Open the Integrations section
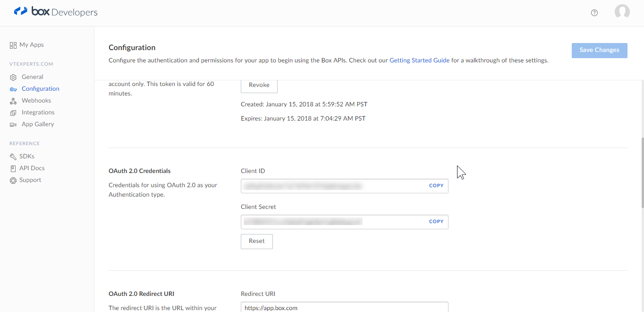Viewport: 644px width, 312px height. [38, 113]
